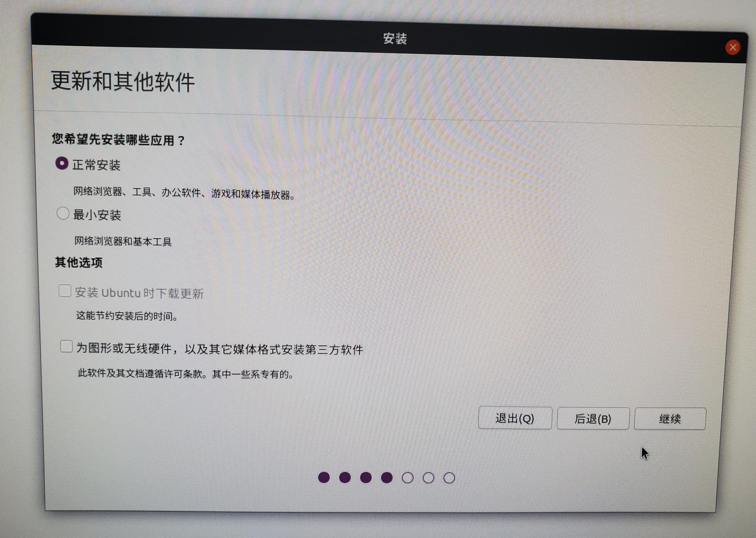Viewport: 756px width, 538px height.
Task: Tick the 安装 Ubuntu 时下载更新 checkbox
Action: pyautogui.click(x=65, y=291)
